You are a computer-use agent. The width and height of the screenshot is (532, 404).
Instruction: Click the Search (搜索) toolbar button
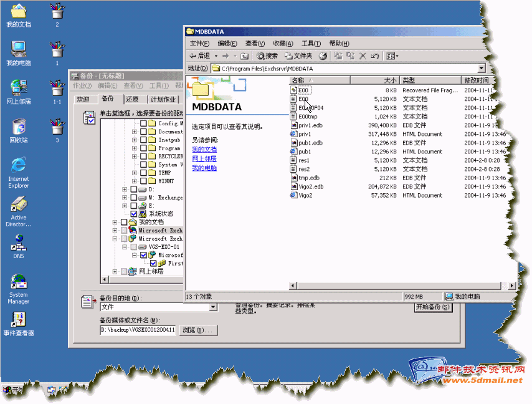coord(267,56)
